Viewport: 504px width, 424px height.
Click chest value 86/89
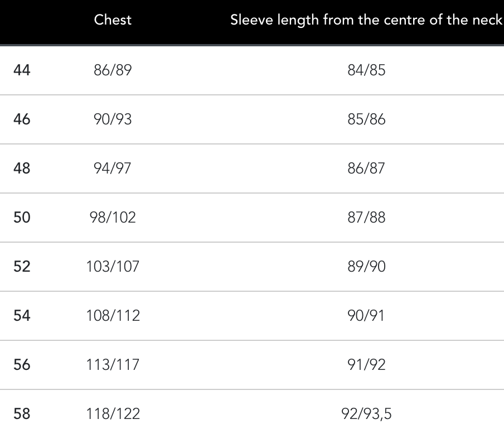[x=113, y=70]
